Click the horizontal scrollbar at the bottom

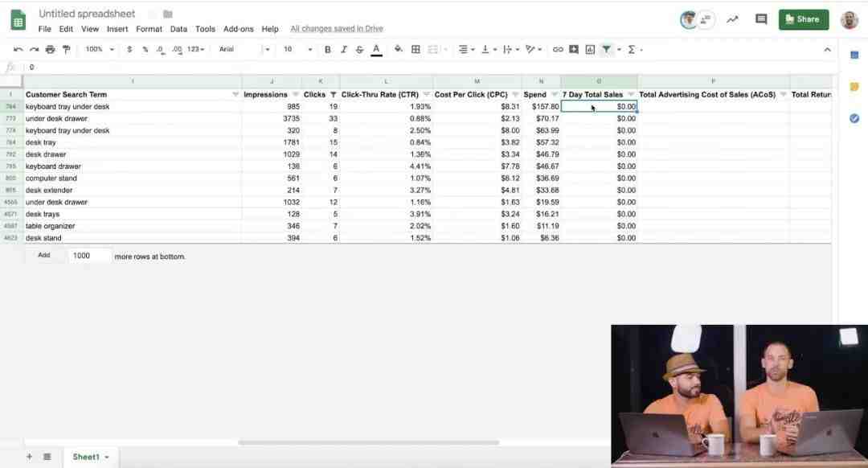coord(368,442)
